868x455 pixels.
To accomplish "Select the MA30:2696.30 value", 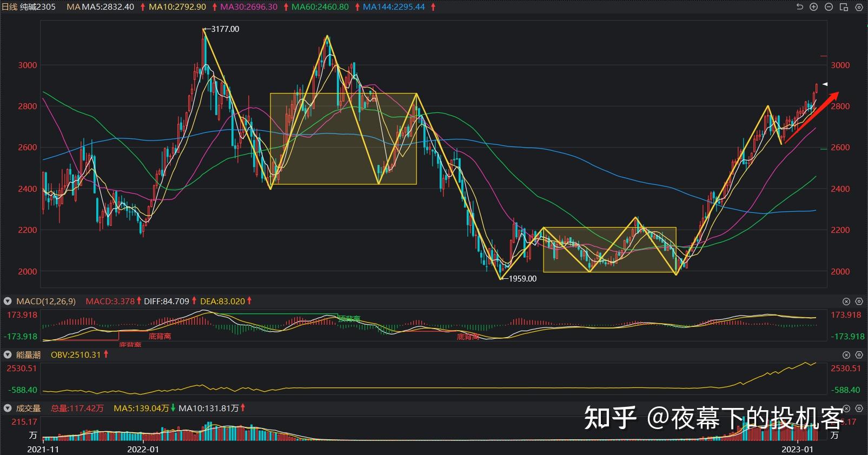I will tap(249, 7).
